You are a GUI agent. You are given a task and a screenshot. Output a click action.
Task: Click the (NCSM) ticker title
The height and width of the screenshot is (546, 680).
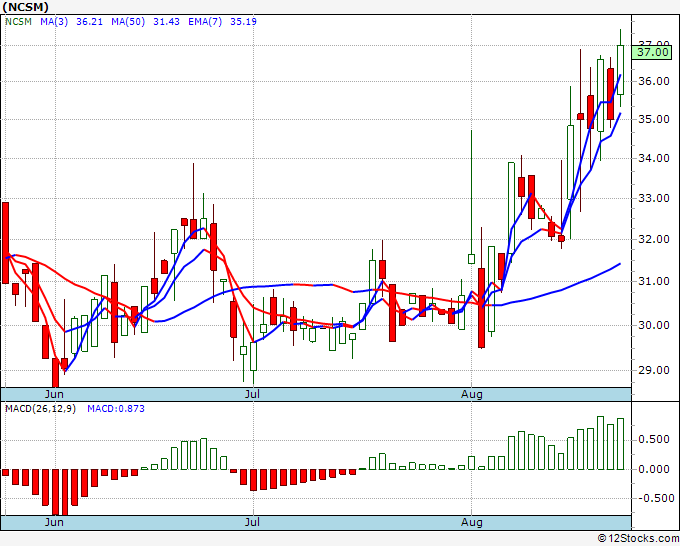tap(25, 7)
